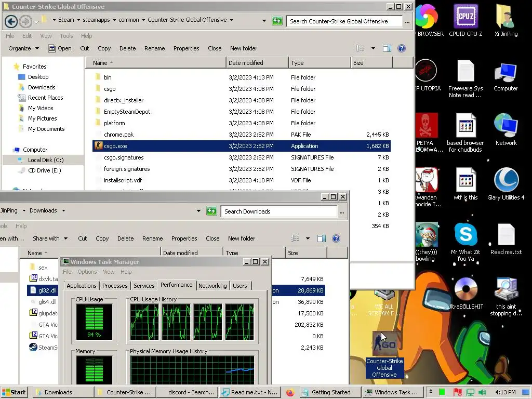Select the chrome.pak file row
The height and width of the screenshot is (399, 532).
(242, 135)
